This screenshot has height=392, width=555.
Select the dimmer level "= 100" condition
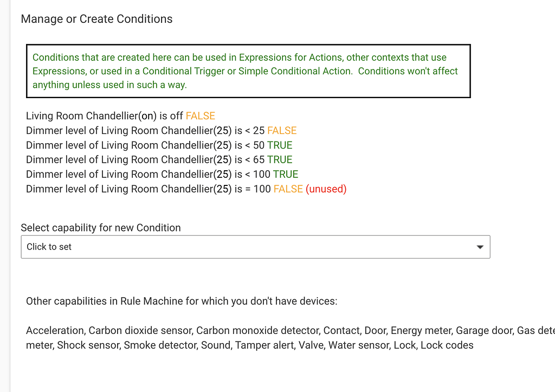point(148,189)
